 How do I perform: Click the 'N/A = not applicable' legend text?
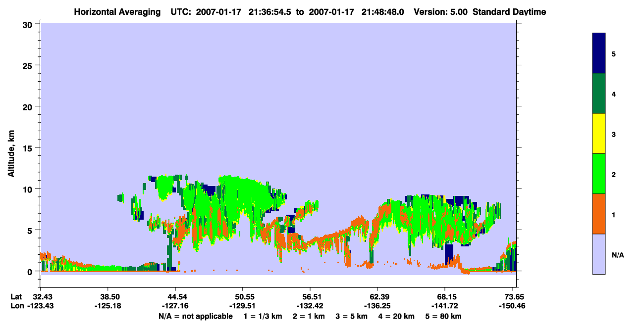tap(195, 316)
